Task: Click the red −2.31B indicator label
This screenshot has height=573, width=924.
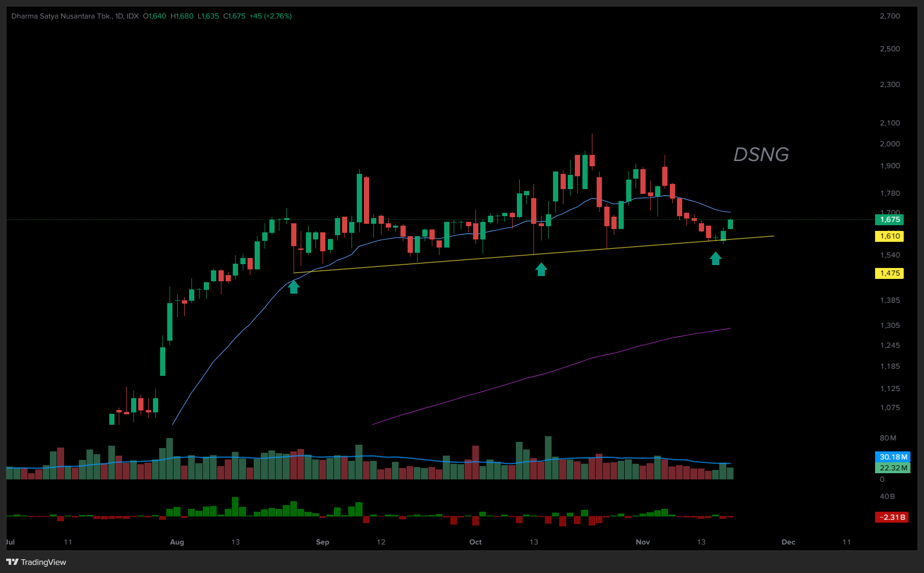Action: click(x=892, y=517)
